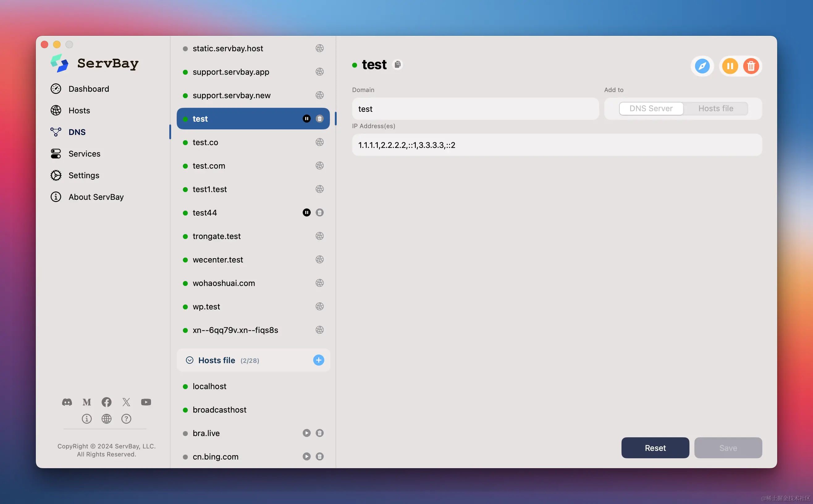813x504 pixels.
Task: Go to the Dashboard section
Action: [x=89, y=89]
